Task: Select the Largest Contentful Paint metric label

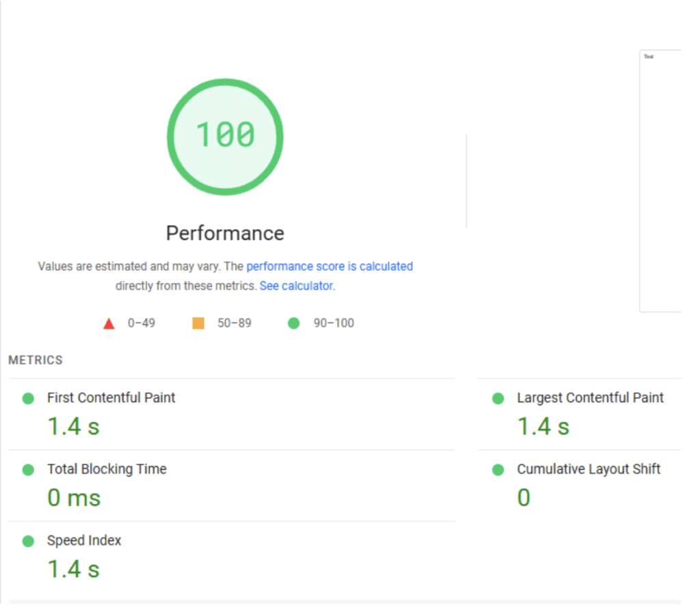Action: tap(590, 398)
